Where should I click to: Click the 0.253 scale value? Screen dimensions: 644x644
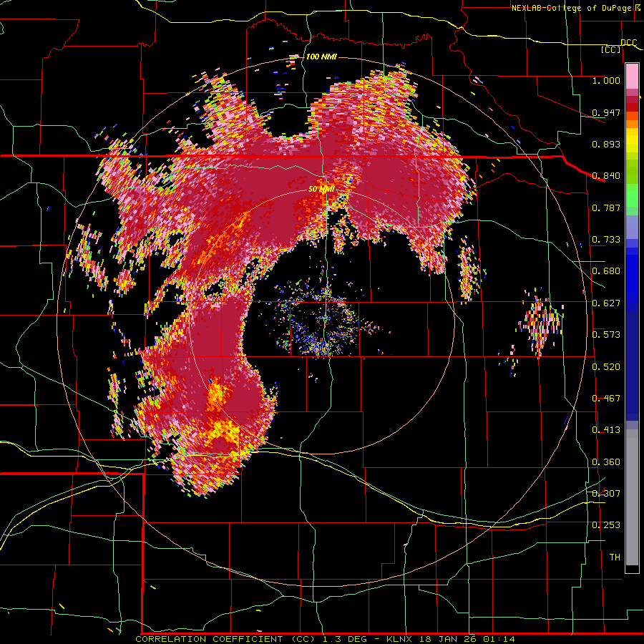(606, 525)
